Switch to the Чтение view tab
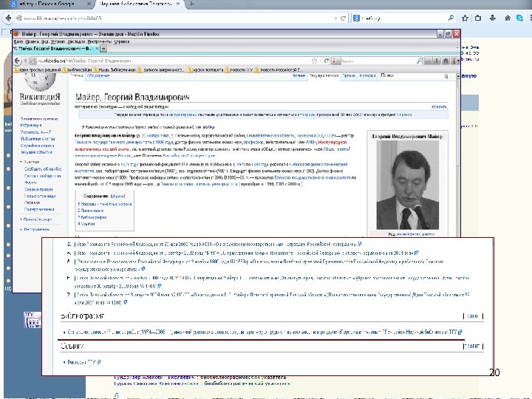Viewport: 532px width, 399px height. tap(299, 75)
